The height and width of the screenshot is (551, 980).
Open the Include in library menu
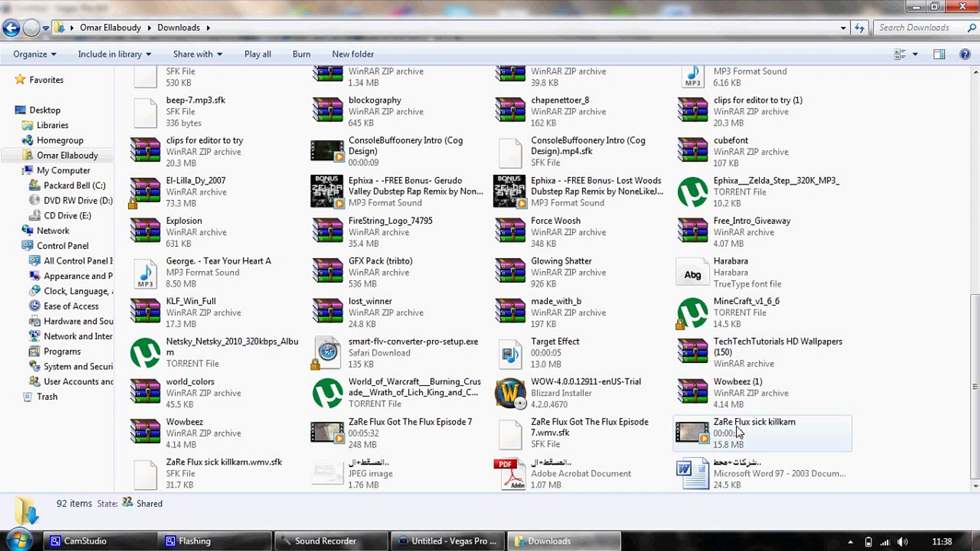click(114, 54)
